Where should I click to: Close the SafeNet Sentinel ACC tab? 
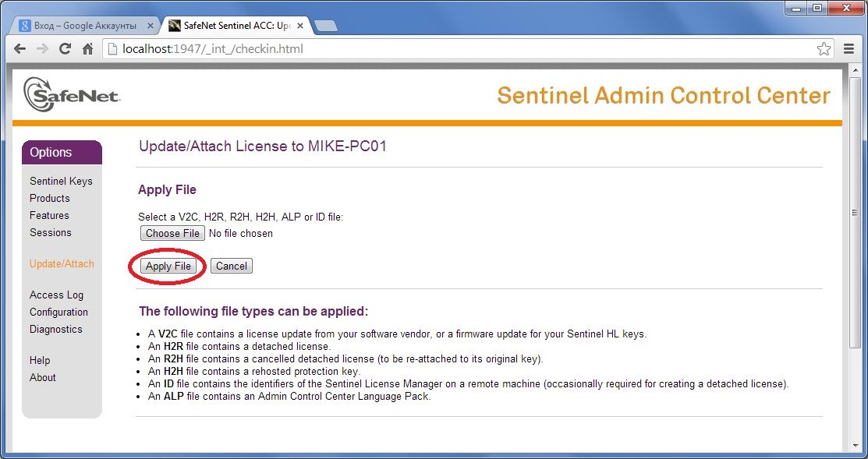pos(302,26)
